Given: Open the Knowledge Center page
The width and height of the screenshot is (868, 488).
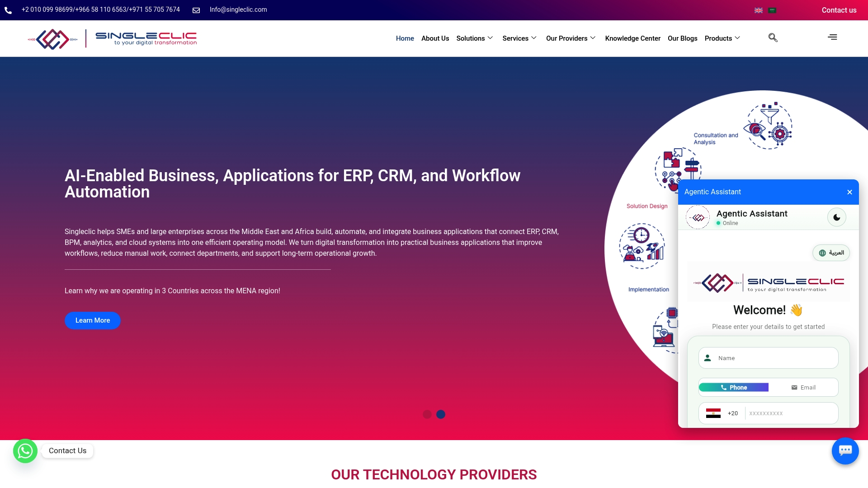Looking at the screenshot, I should pos(633,38).
